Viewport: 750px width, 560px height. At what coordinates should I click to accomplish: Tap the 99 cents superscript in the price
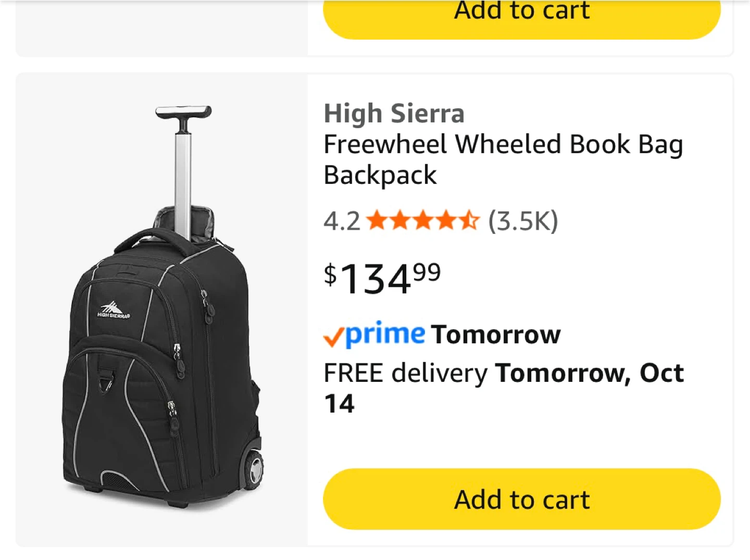(x=427, y=272)
